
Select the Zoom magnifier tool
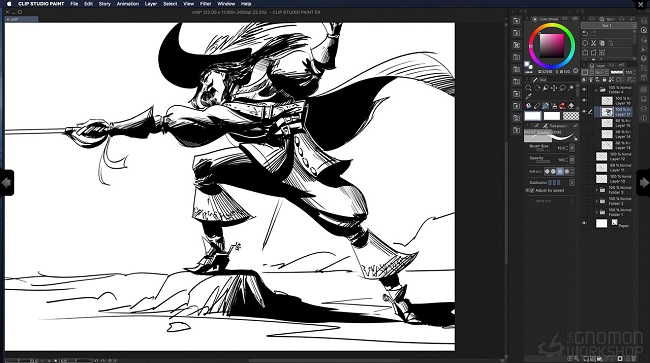(x=528, y=88)
